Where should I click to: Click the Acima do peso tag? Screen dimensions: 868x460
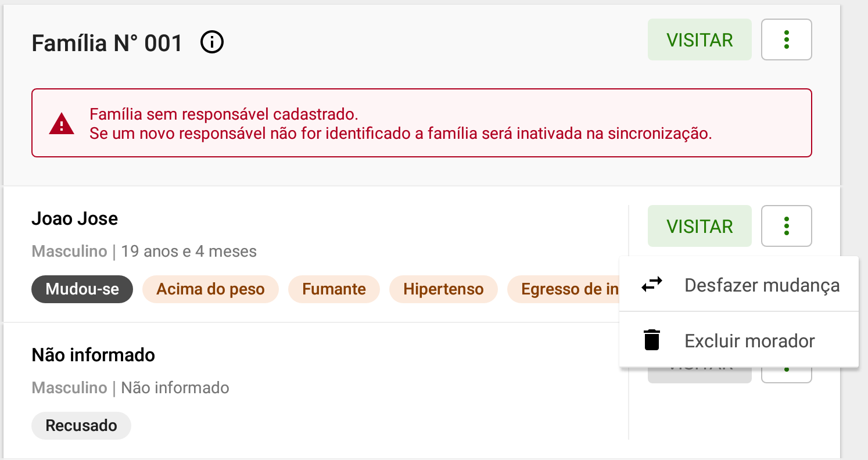(x=210, y=289)
